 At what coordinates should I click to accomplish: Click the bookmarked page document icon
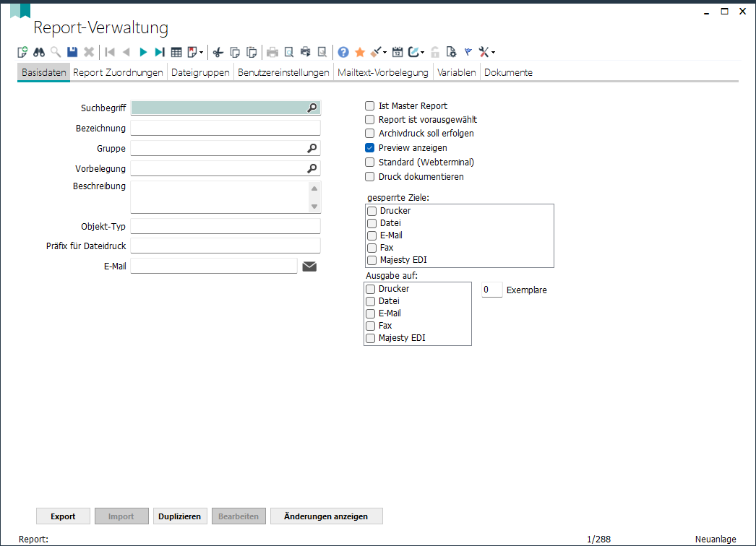(192, 52)
